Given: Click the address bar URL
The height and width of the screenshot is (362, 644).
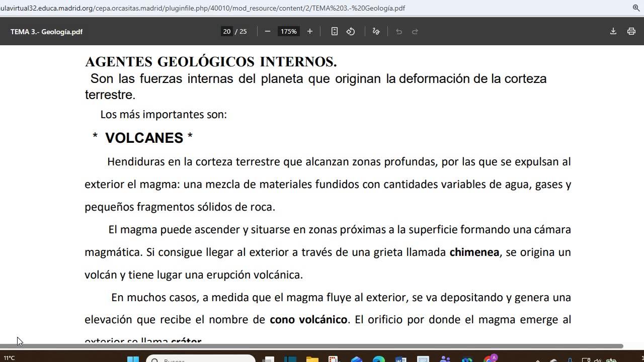Looking at the screenshot, I should [x=201, y=8].
